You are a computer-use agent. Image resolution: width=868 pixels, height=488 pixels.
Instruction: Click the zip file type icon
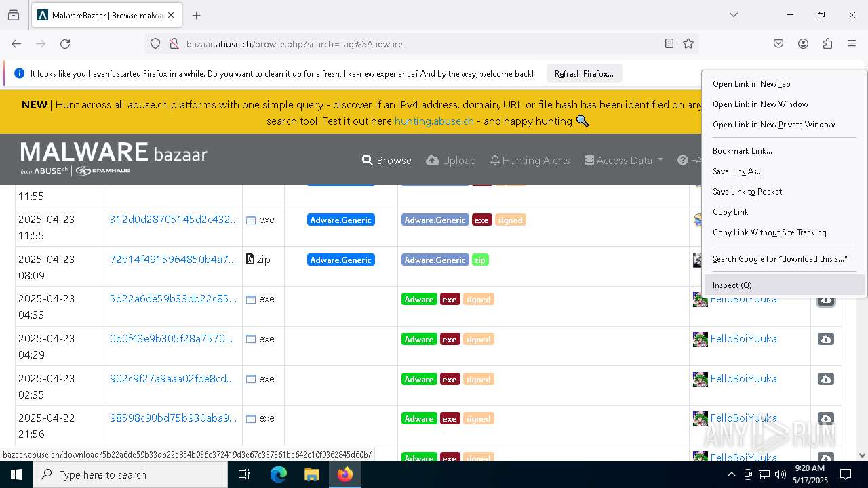(250, 260)
